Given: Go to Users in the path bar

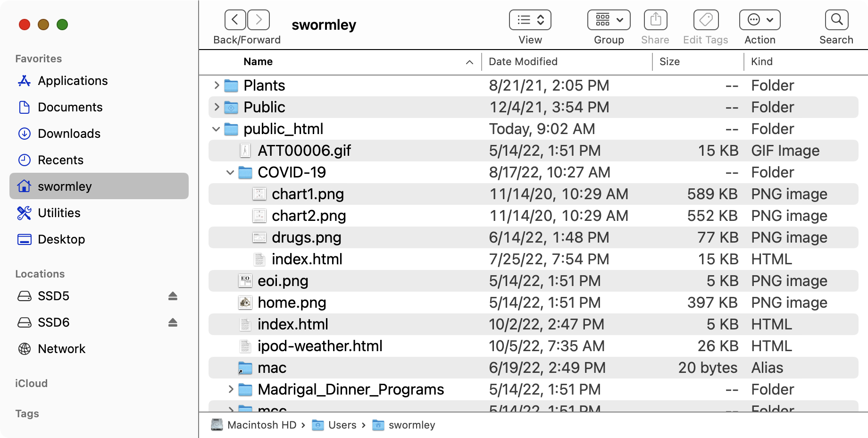Looking at the screenshot, I should coord(342,425).
